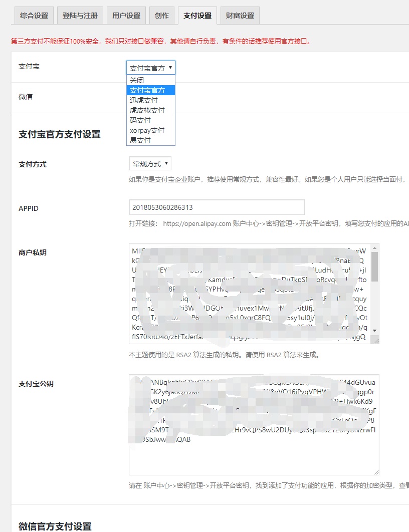409x532 pixels.
Task: Click the APPID field label
Action: coord(29,209)
